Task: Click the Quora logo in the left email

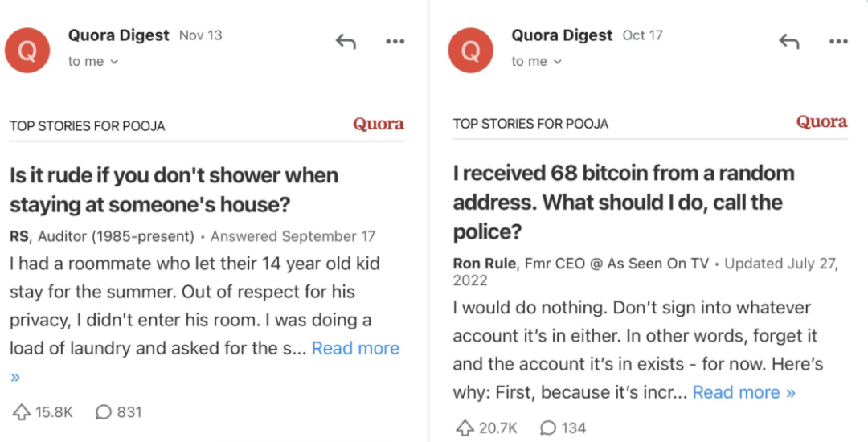Action: [379, 124]
